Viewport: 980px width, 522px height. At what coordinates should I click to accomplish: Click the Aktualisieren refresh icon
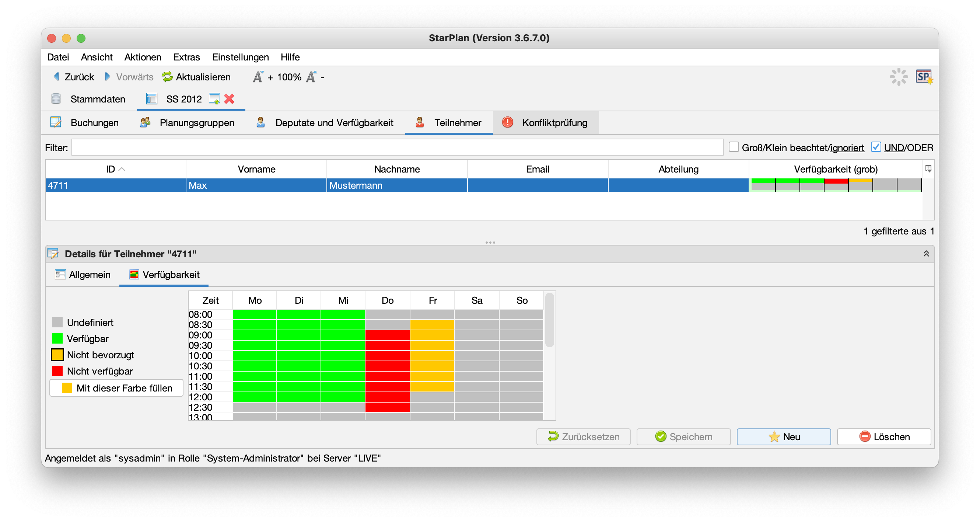point(167,77)
